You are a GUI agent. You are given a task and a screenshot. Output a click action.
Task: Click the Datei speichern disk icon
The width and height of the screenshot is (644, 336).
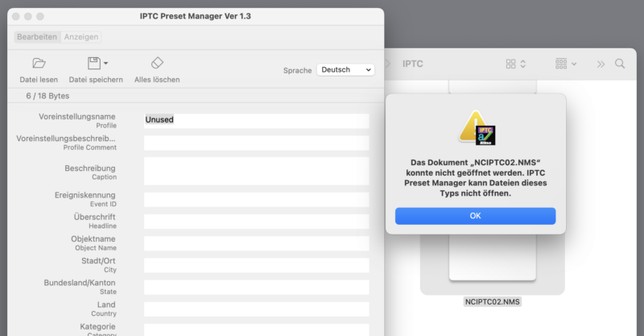click(93, 64)
